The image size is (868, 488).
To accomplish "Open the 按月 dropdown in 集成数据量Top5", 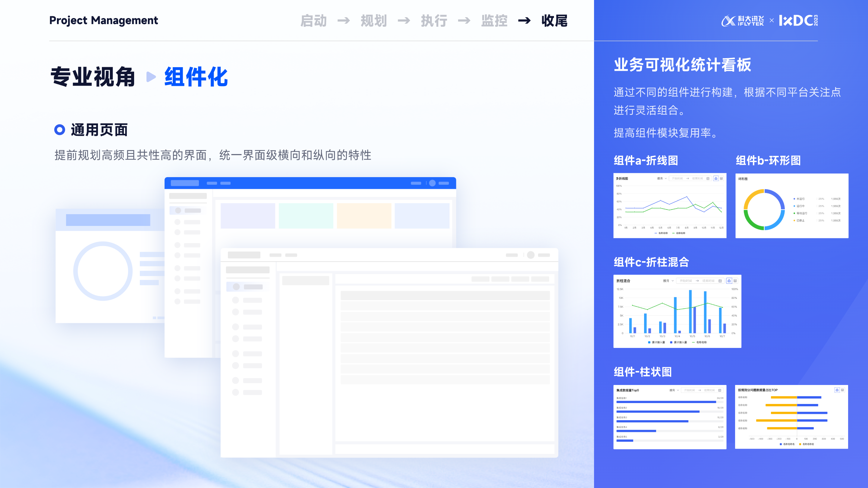I will [x=672, y=390].
